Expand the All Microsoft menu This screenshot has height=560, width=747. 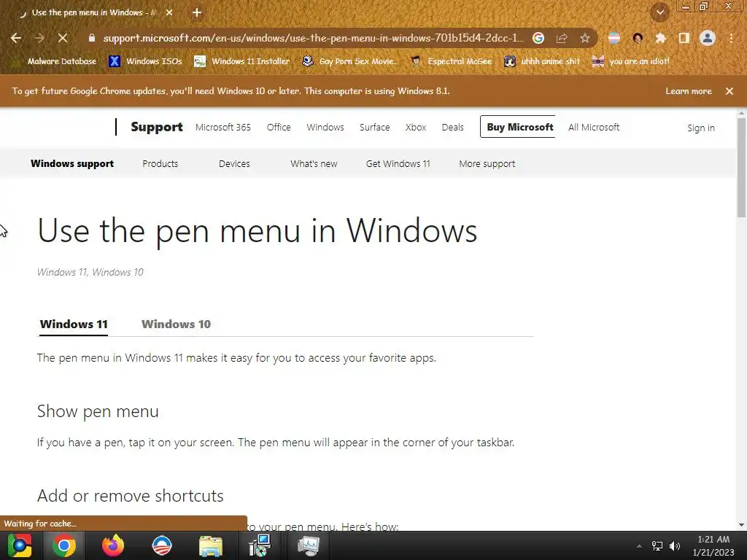(594, 127)
